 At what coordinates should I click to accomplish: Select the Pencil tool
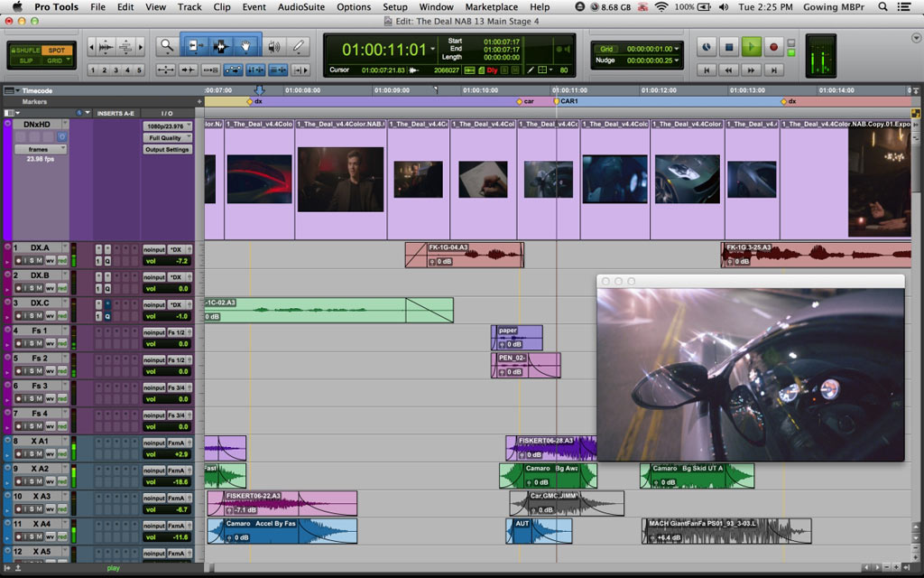click(x=298, y=46)
